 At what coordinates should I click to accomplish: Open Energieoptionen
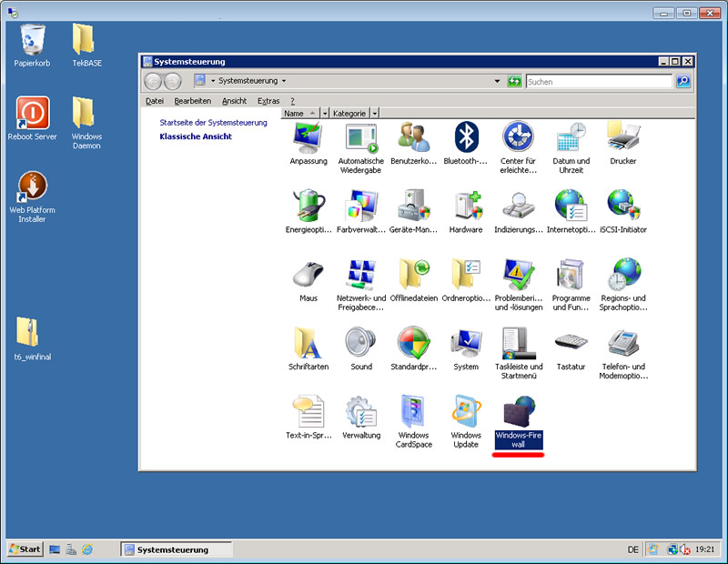tap(308, 212)
